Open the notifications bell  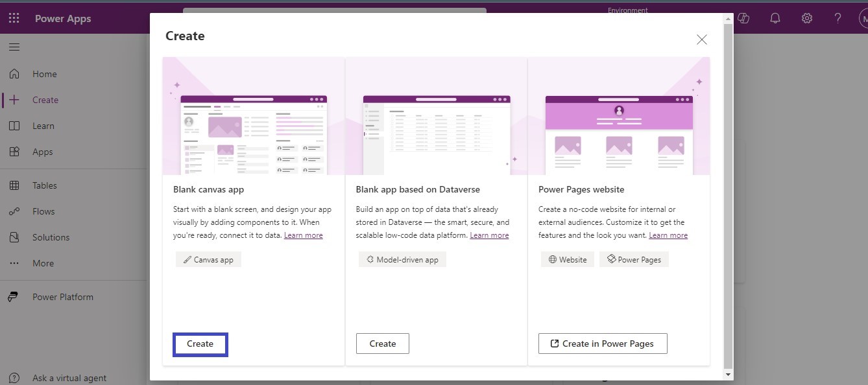click(775, 18)
